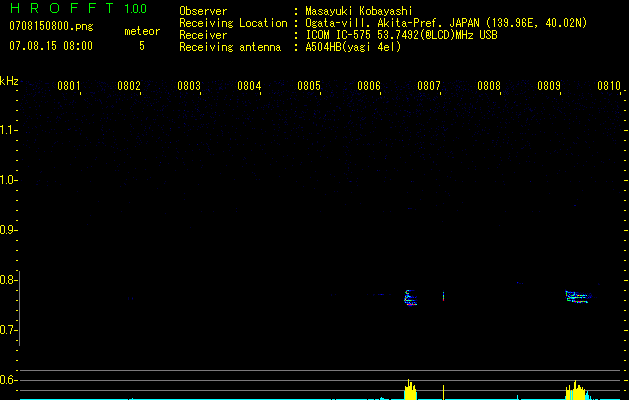
Task: Click the 1.0 kHz axis label
Action: tap(9, 180)
